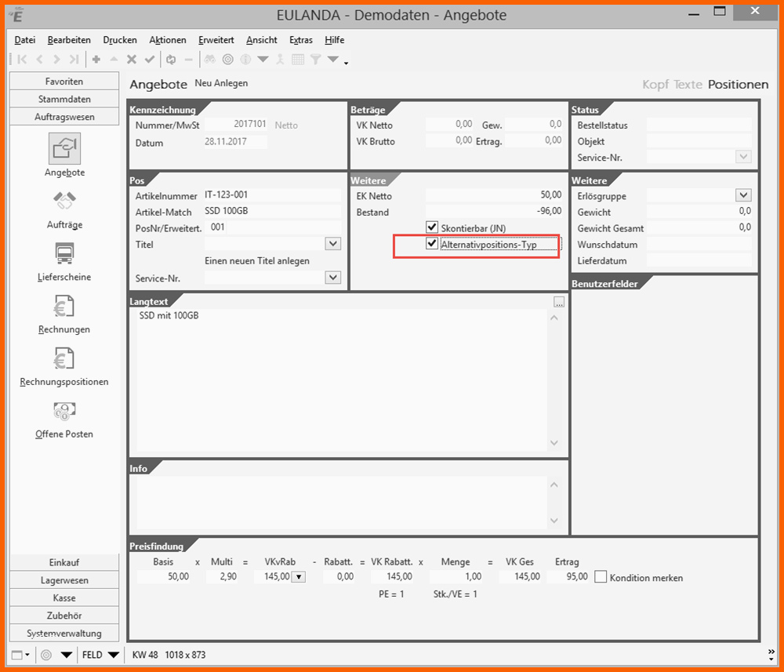Image resolution: width=784 pixels, height=672 pixels.
Task: Click the minus toolbar icon
Action: [188, 60]
